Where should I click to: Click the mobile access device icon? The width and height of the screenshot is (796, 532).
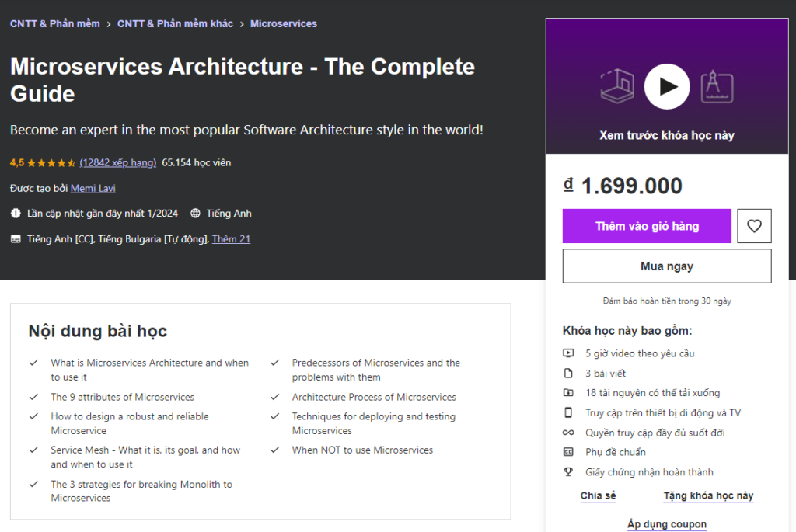[568, 413]
